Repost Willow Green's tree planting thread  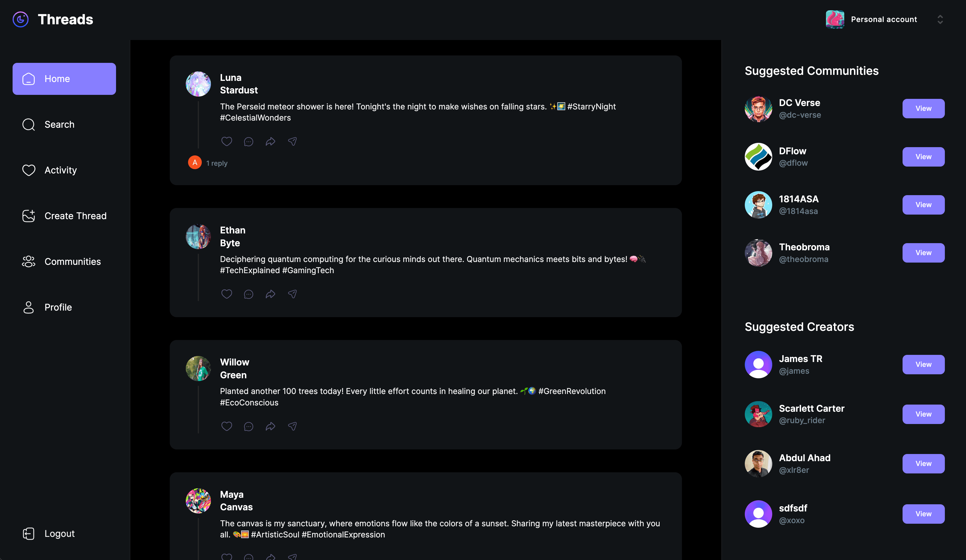[x=270, y=426]
